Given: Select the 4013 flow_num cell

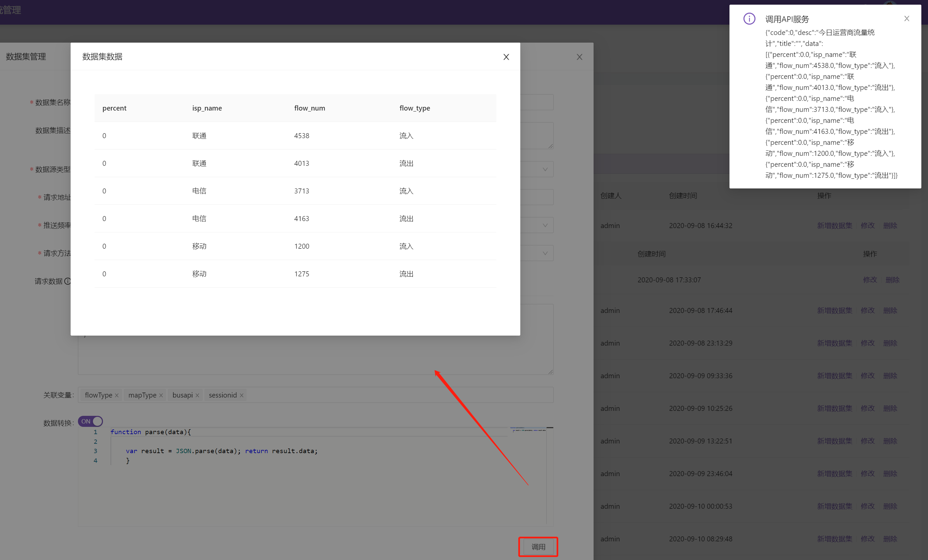Looking at the screenshot, I should (x=302, y=163).
